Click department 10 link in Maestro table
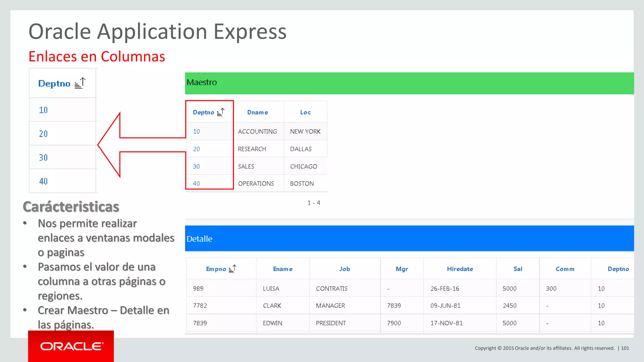Image resolution: width=644 pixels, height=362 pixels. click(x=196, y=131)
